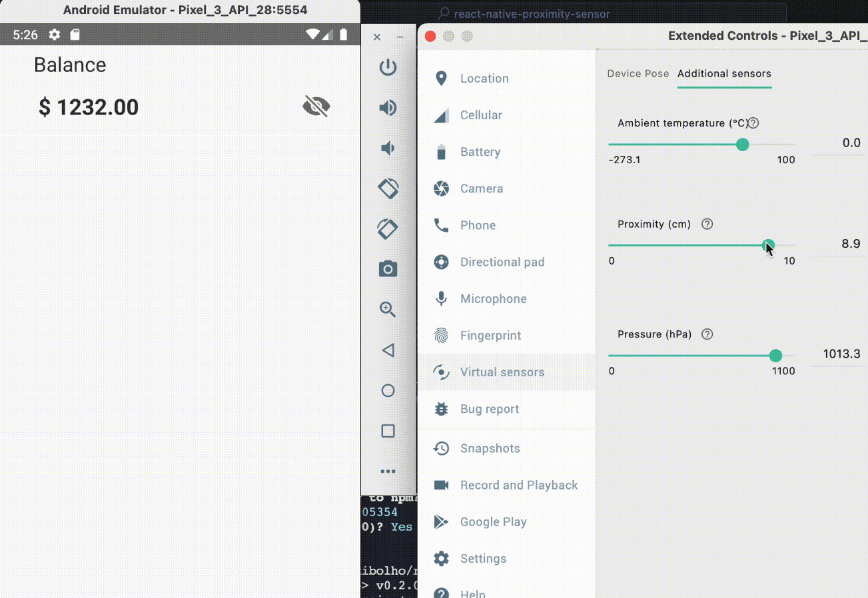Click the Power button in the emulator toolbar

[388, 67]
